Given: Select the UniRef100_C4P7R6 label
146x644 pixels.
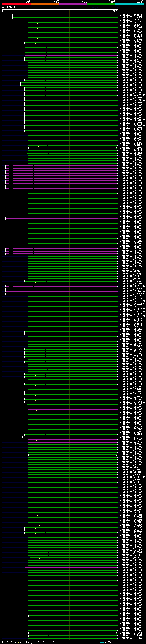Looking at the screenshot, I should pyautogui.click(x=131, y=145).
